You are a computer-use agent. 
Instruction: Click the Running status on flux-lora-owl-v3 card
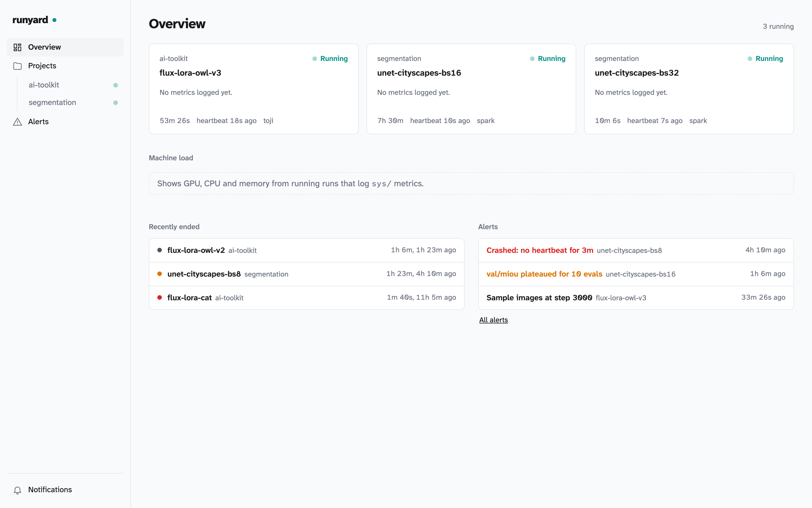330,58
